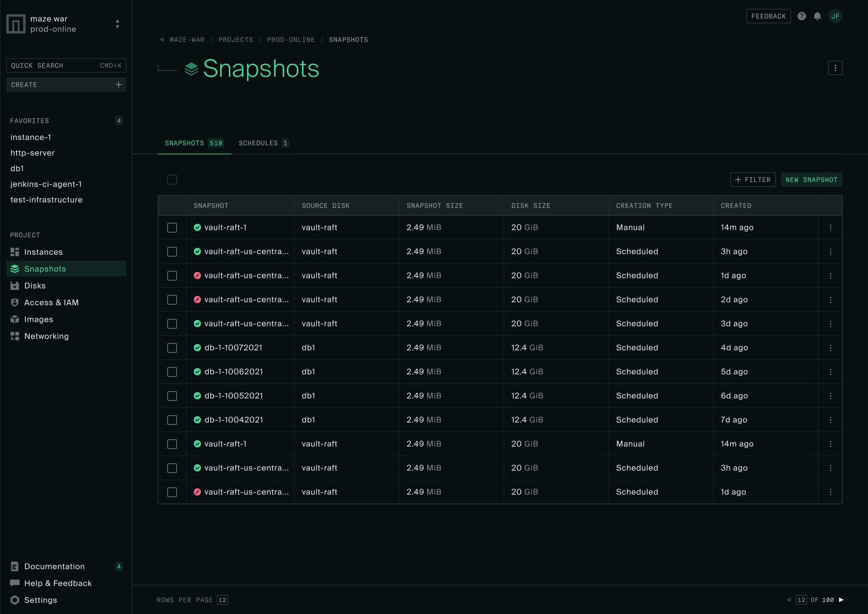Go to Networking in the project menu
The height and width of the screenshot is (614, 868).
[46, 336]
